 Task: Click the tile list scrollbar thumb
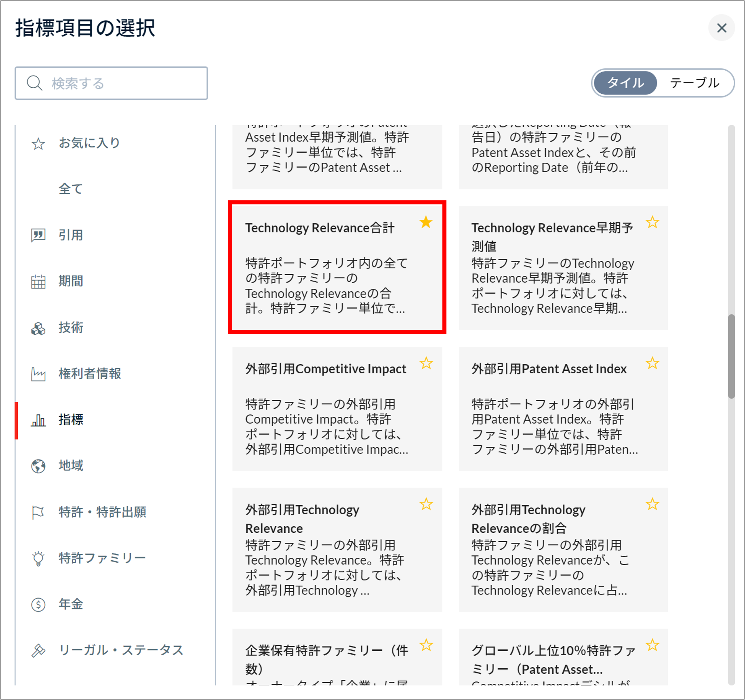[731, 356]
